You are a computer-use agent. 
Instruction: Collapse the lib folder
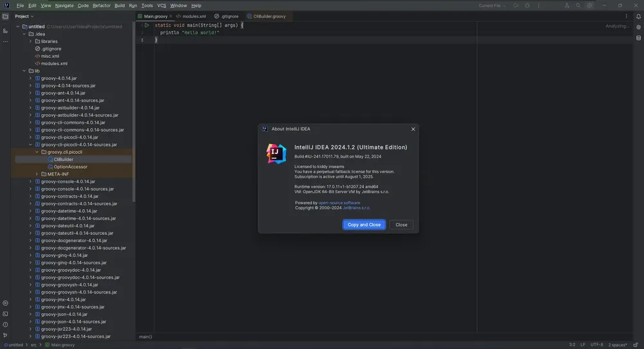coord(24,71)
